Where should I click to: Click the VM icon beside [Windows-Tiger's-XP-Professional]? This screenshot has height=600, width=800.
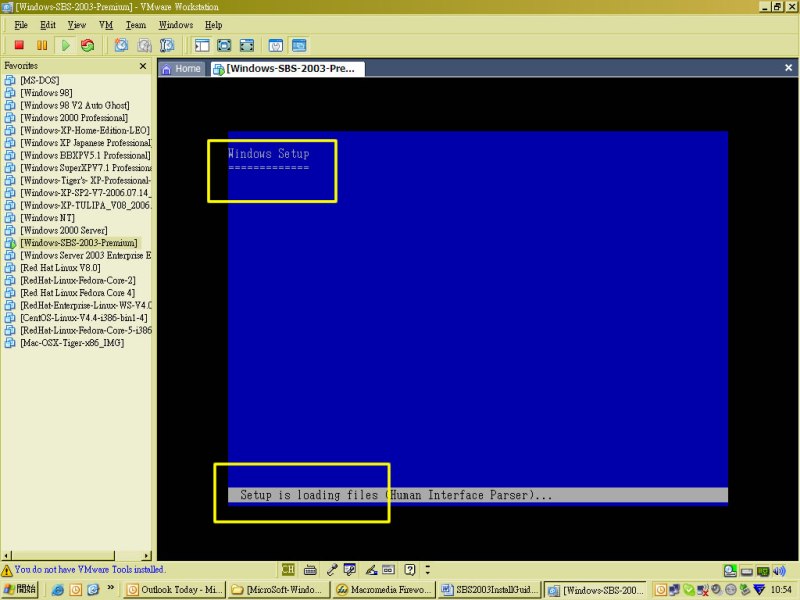pyautogui.click(x=10, y=181)
